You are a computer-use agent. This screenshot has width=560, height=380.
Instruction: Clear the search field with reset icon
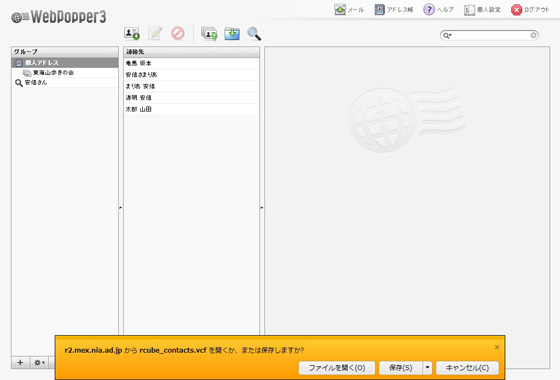point(533,35)
